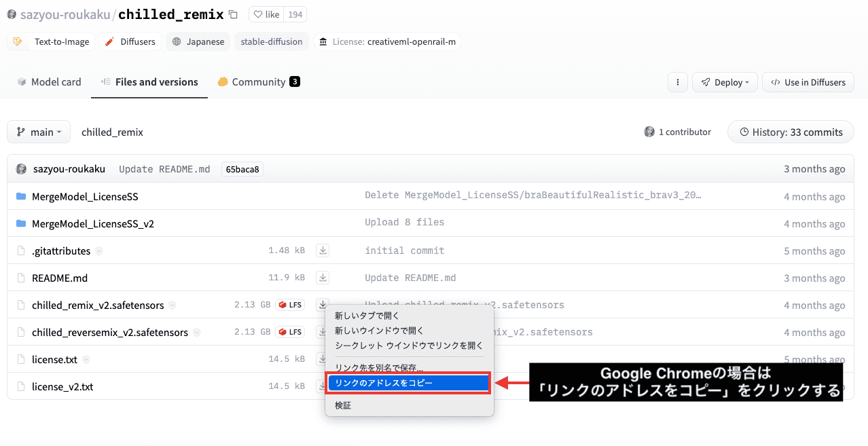The image size is (868, 446).
Task: Click the LFS badge on chilled_remix_v2.safetensors
Action: pyautogui.click(x=290, y=305)
